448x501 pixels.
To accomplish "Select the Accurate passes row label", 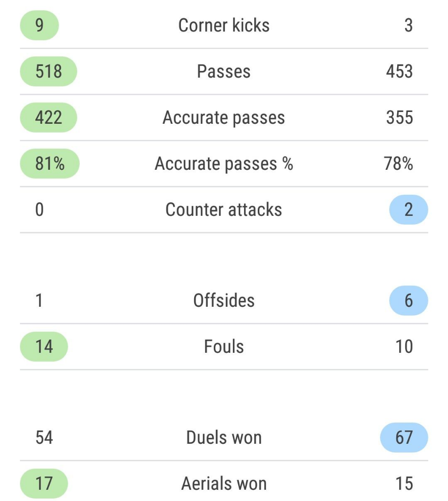I will pyautogui.click(x=224, y=118).
